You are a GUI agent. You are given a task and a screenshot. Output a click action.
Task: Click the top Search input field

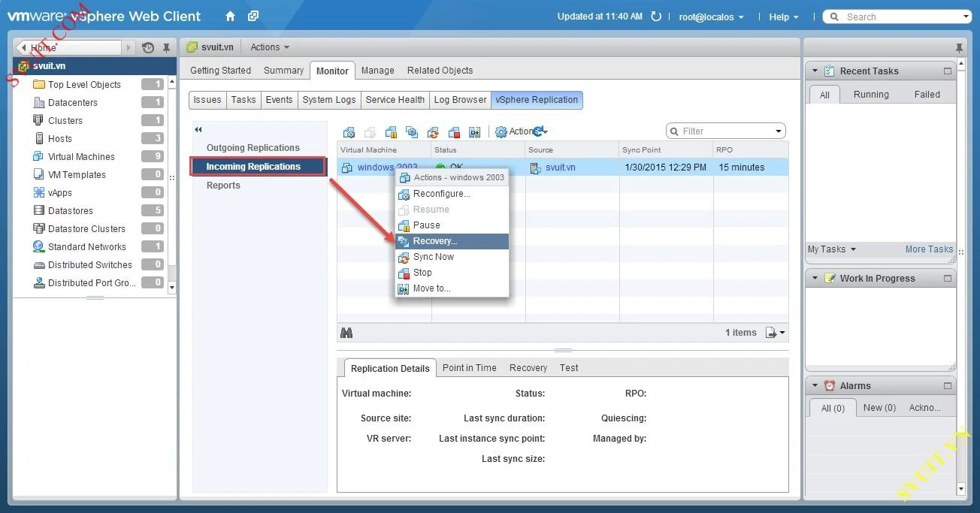click(899, 17)
